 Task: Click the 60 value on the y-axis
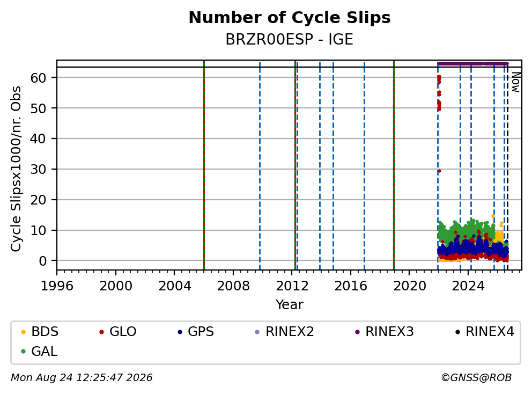(x=38, y=78)
